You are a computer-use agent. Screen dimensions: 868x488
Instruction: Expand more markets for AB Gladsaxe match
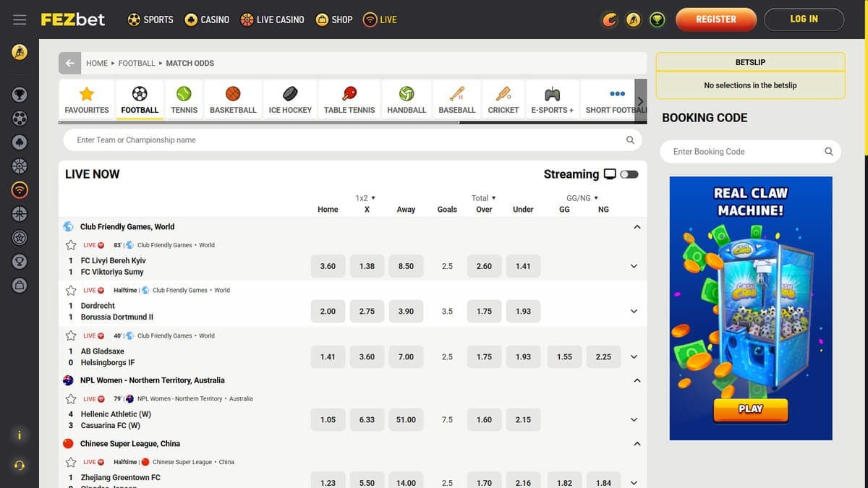point(634,357)
